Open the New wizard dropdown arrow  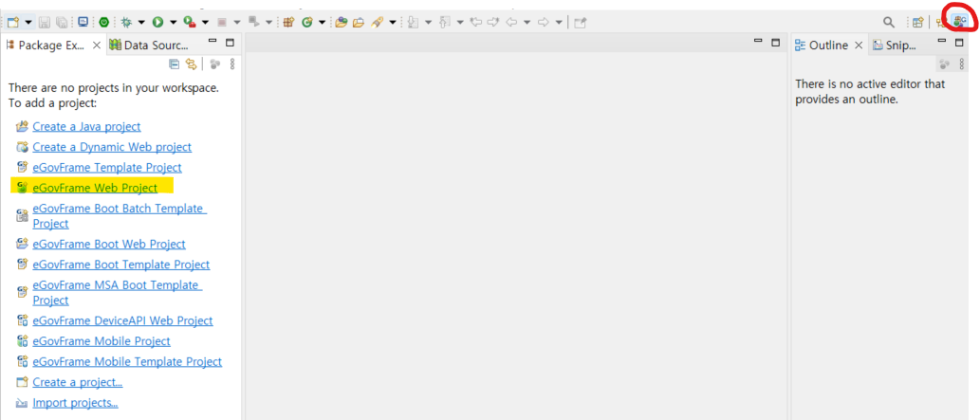pos(28,22)
